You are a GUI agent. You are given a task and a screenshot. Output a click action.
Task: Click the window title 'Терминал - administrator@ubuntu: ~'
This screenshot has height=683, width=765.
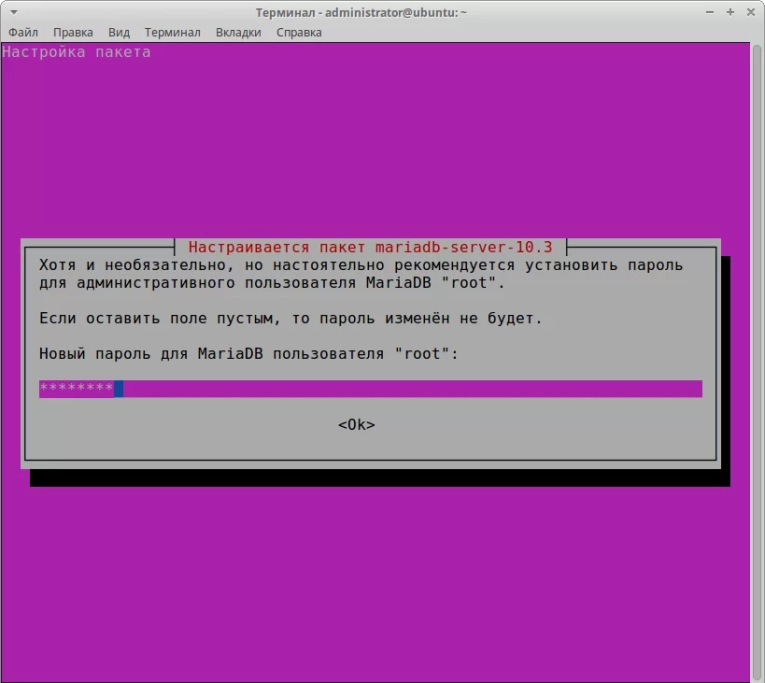(x=362, y=12)
